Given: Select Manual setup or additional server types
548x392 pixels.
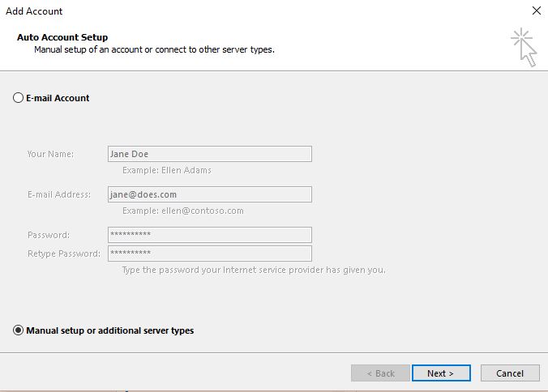Looking at the screenshot, I should pos(19,330).
